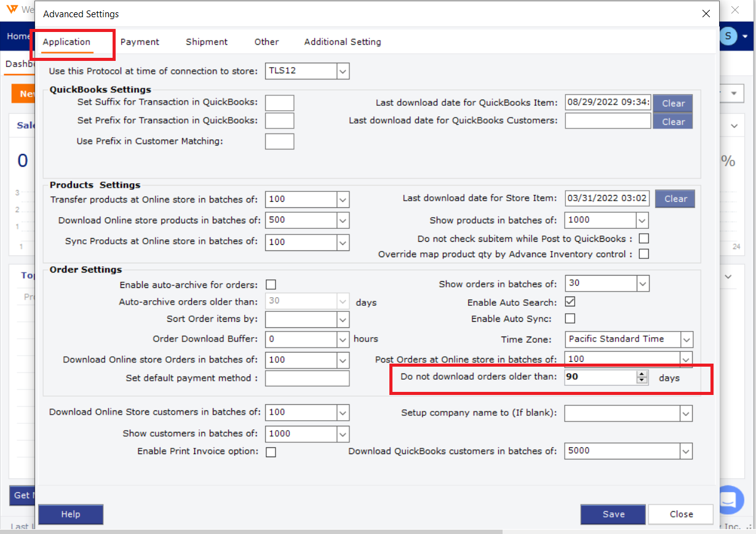756x534 pixels.
Task: Click the Save button
Action: pos(613,514)
